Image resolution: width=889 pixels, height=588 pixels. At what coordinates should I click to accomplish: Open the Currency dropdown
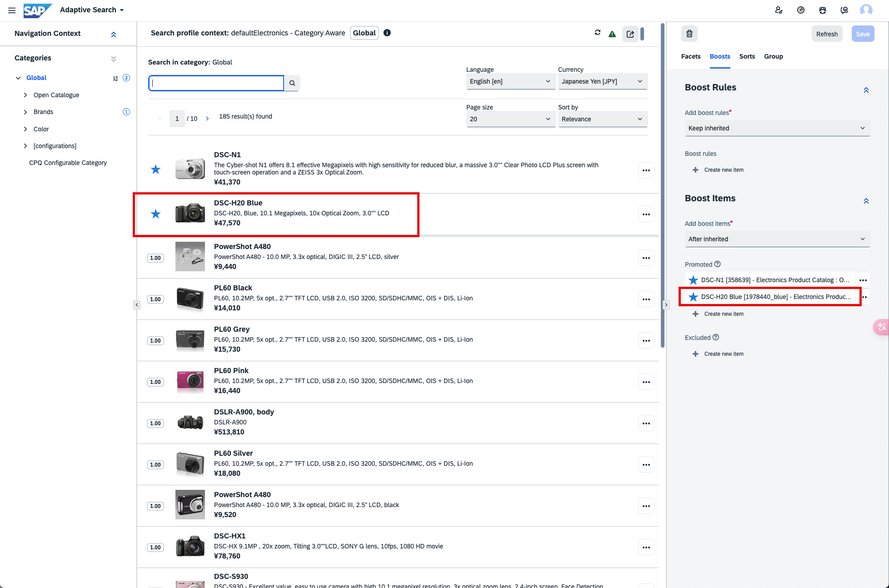[x=603, y=81]
